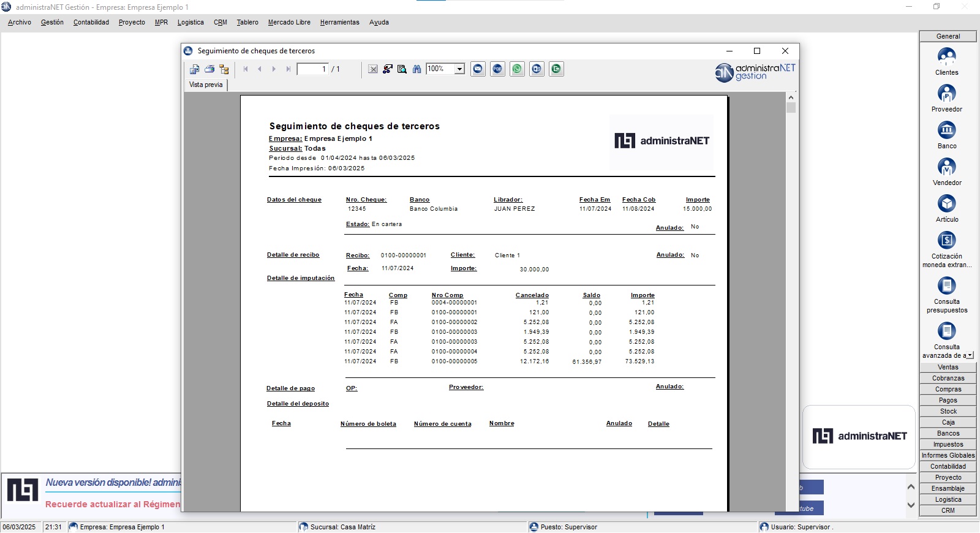Open the Ayuda menu
The width and height of the screenshot is (980, 533).
tap(379, 22)
